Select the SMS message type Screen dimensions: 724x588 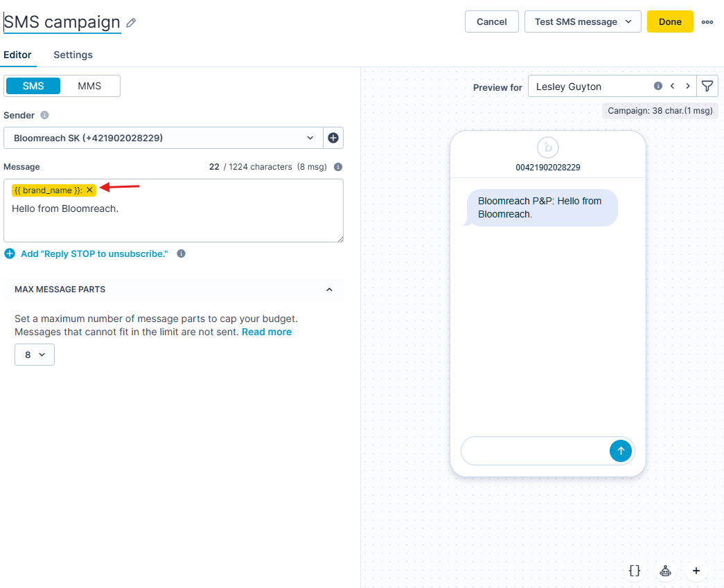(x=33, y=86)
